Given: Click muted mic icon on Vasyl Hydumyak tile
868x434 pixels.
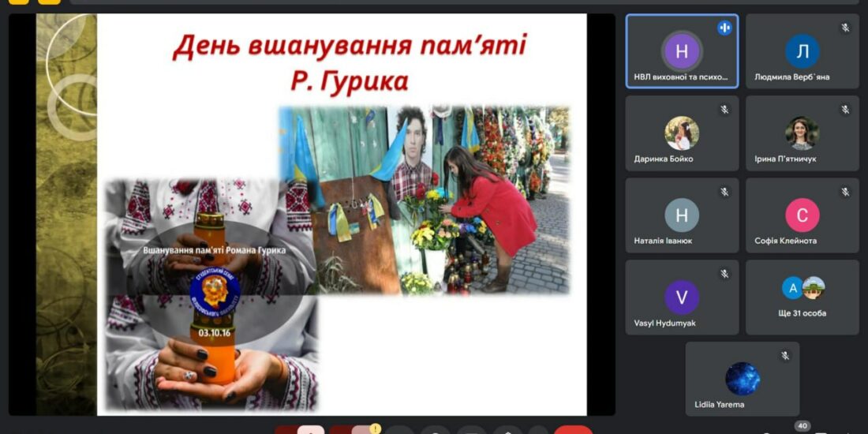Looking at the screenshot, I should click(724, 274).
